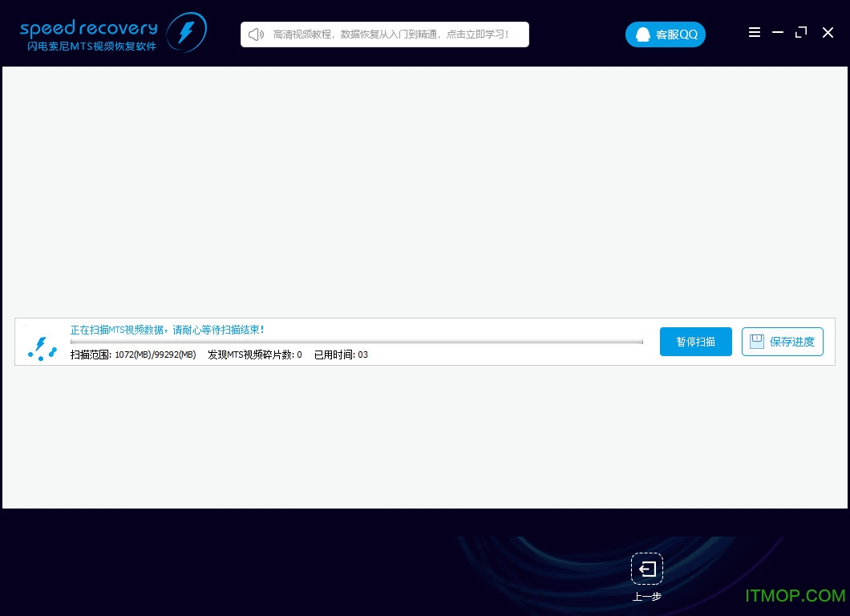Click the 保存进度 button label

[791, 342]
